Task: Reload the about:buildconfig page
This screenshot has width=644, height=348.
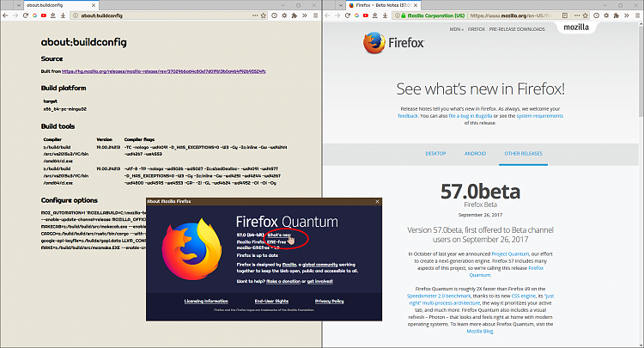Action: (26, 15)
